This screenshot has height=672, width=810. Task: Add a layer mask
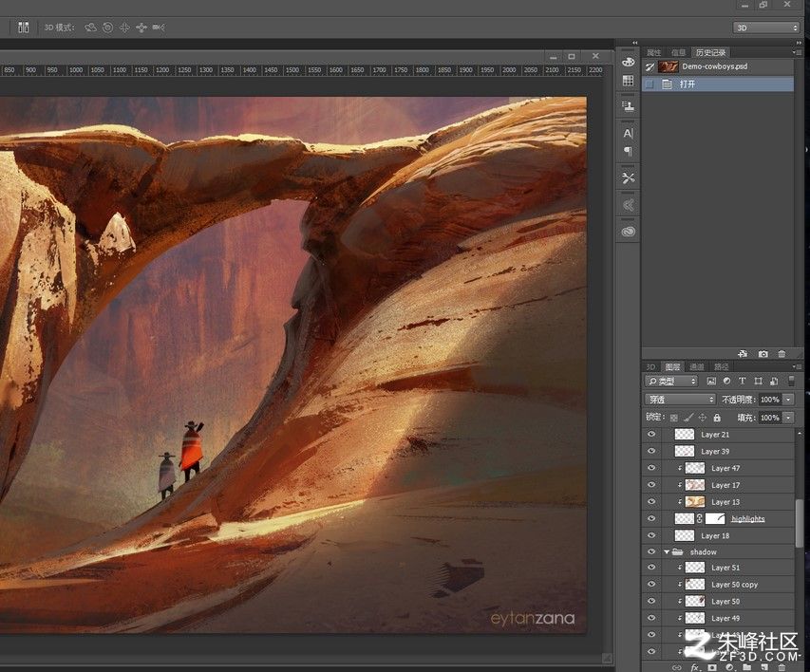point(712,667)
